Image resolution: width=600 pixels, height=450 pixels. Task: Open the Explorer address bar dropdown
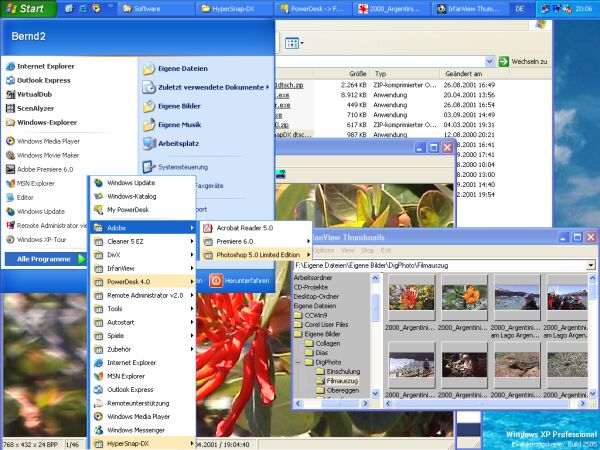489,61
